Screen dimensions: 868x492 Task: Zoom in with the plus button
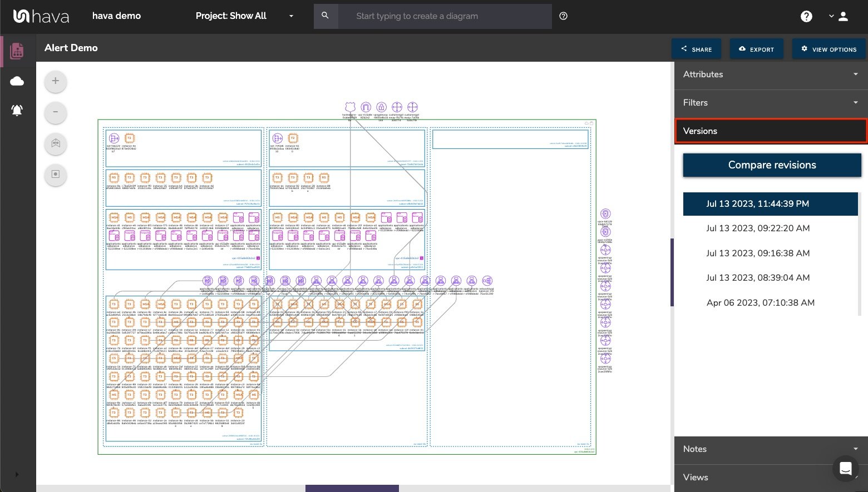coord(55,81)
